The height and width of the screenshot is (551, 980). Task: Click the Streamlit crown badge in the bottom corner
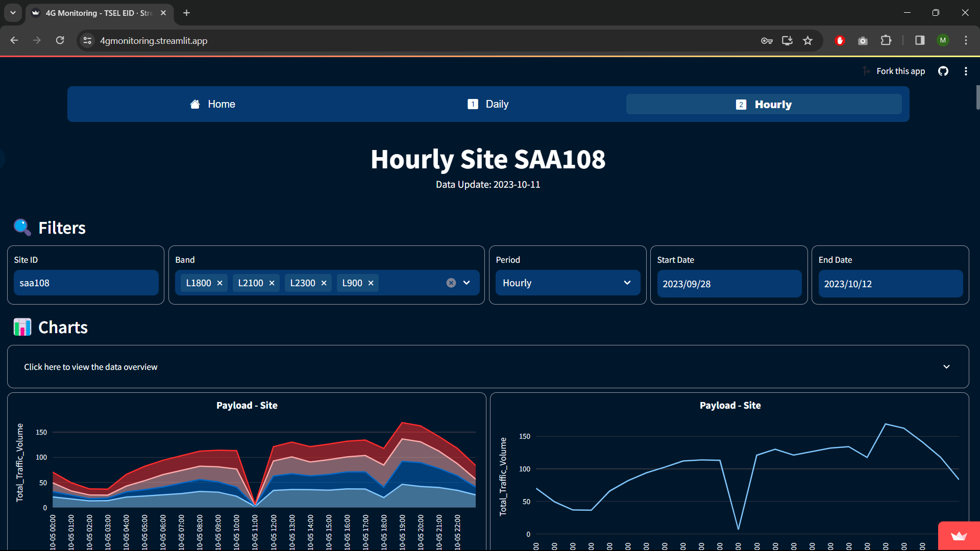(x=959, y=536)
